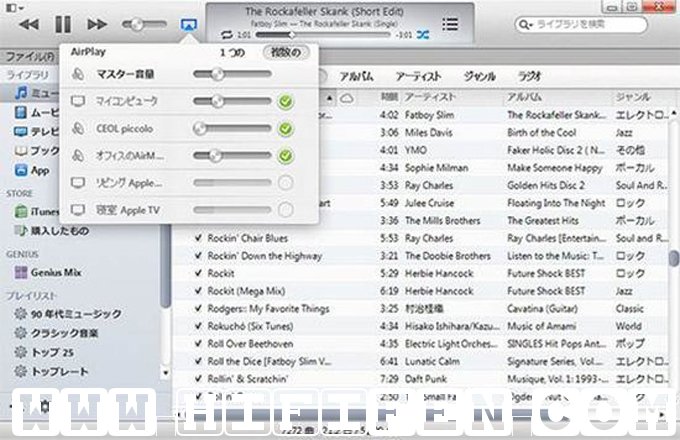Click the song list scroll up arrow
680x440 pixels.
673,114
